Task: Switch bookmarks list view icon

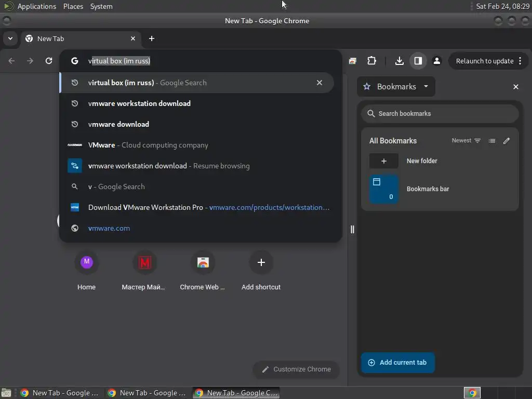Action: point(492,141)
